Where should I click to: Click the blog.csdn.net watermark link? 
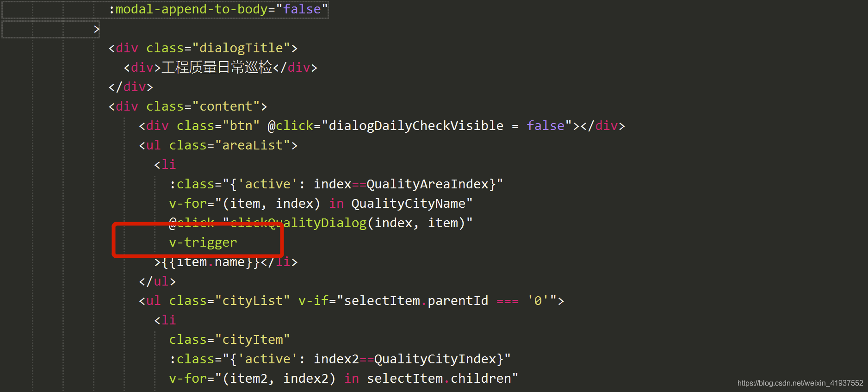coord(800,383)
